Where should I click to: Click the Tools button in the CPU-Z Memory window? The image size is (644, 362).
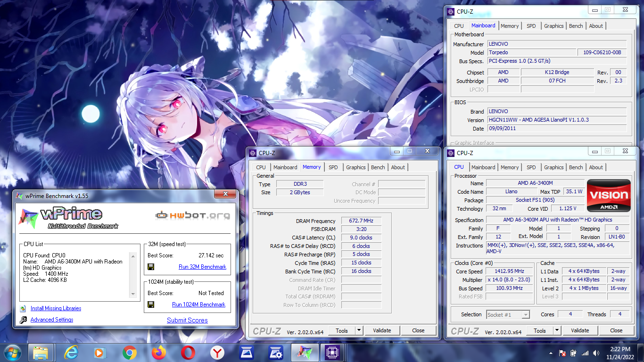pos(342,330)
